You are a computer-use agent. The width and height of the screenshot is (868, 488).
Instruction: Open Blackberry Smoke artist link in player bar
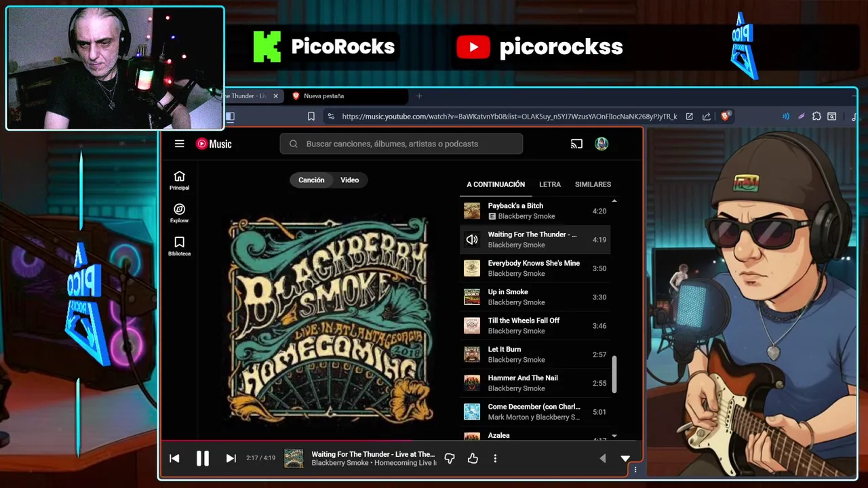pyautogui.click(x=340, y=463)
